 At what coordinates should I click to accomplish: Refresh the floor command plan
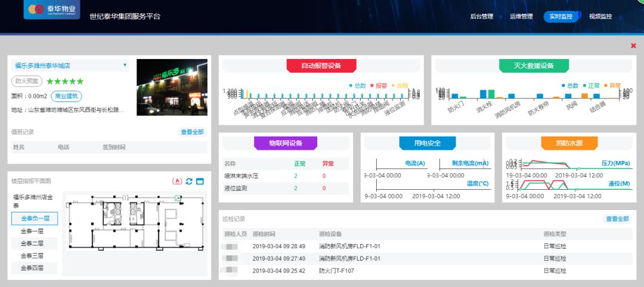189,181
